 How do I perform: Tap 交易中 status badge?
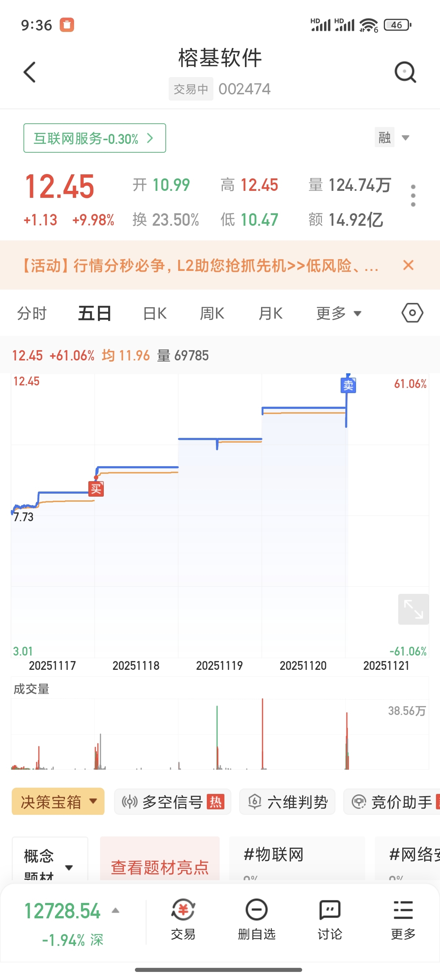tap(191, 89)
